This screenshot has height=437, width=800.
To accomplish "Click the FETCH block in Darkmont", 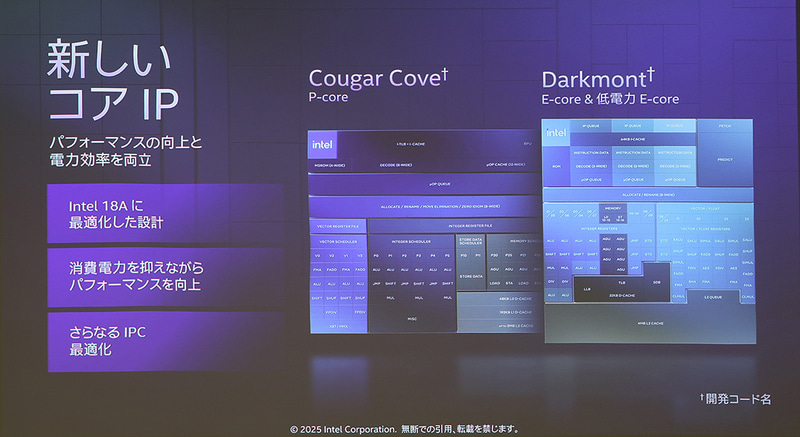I will 725,126.
